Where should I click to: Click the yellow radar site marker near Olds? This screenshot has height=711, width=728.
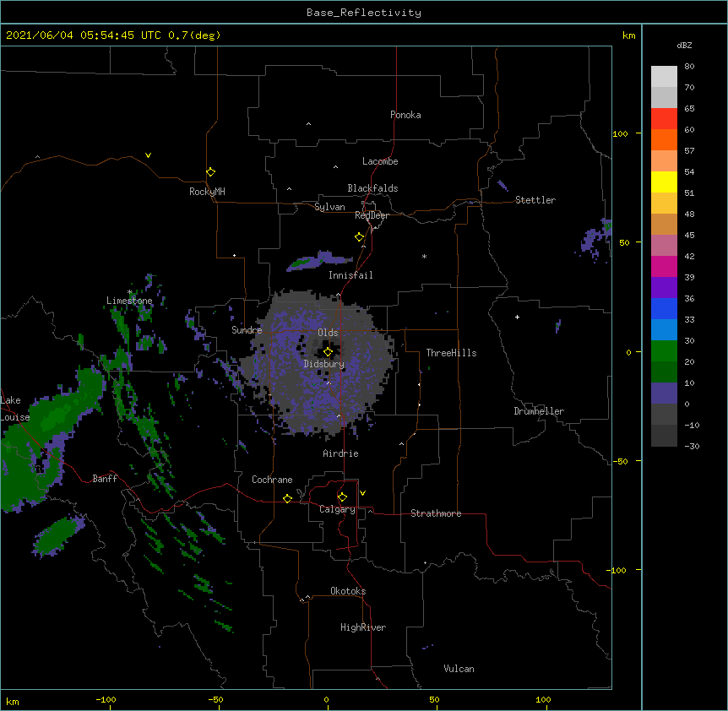pos(328,352)
